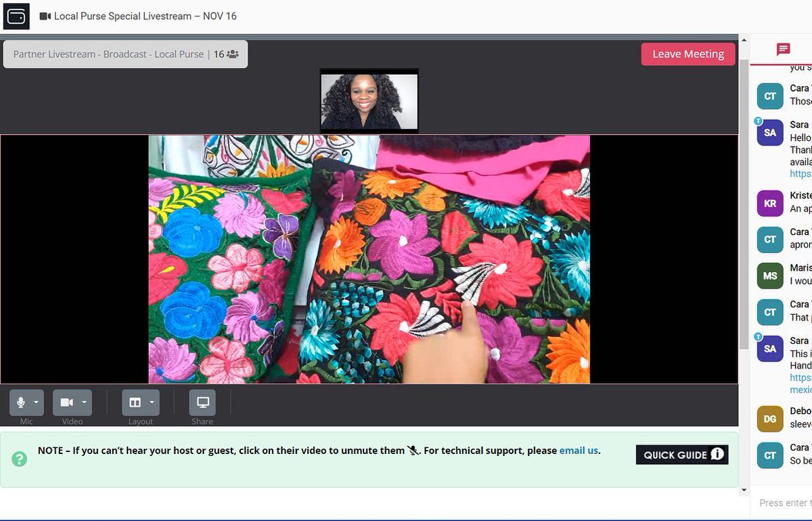Click CT avatar beside 'Those' message
Screen dimensions: 812x521
tap(770, 96)
